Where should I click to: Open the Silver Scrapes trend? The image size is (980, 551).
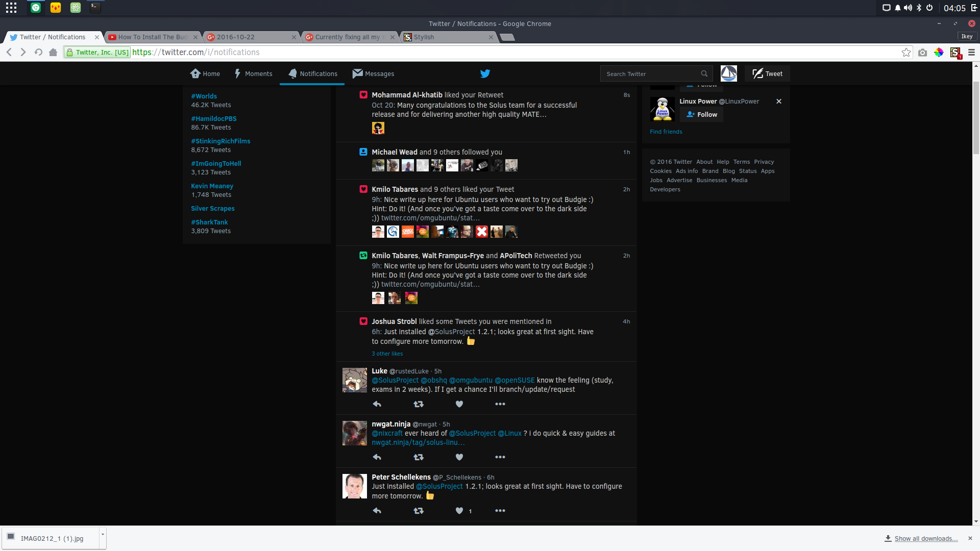(x=213, y=209)
